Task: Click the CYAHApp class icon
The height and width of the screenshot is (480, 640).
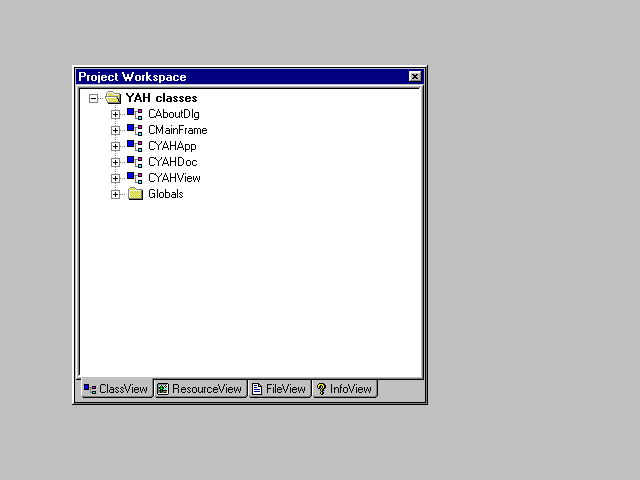Action: [135, 146]
